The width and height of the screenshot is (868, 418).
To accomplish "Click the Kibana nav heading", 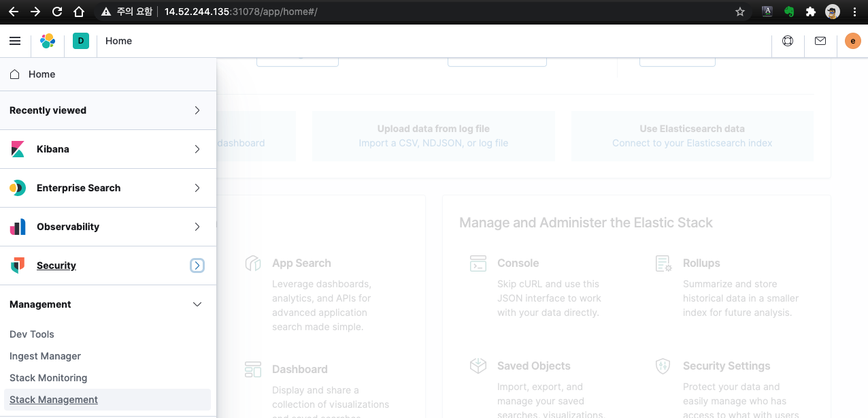I will (53, 149).
